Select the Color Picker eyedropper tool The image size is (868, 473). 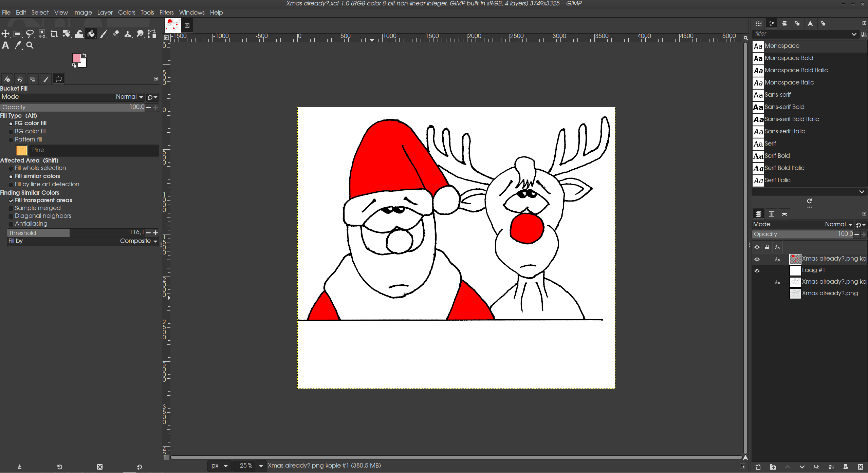(x=18, y=45)
